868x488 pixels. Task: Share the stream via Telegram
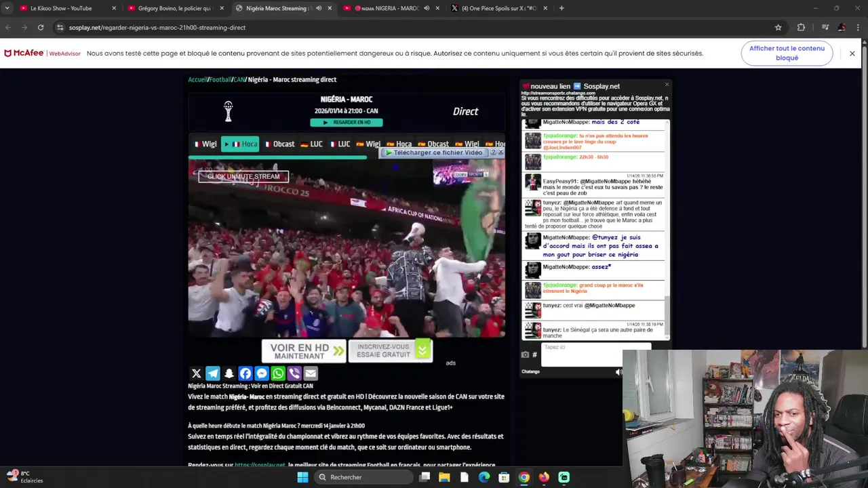tap(213, 373)
